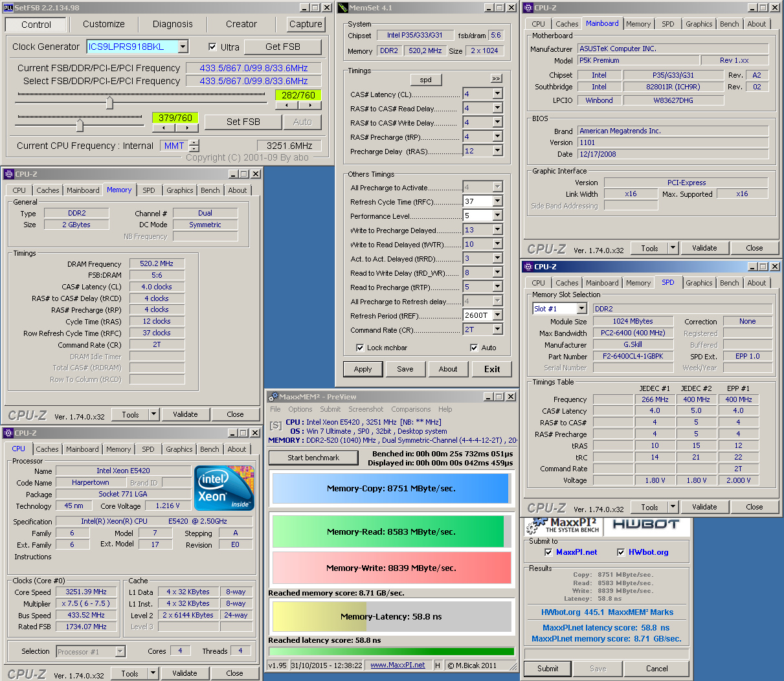This screenshot has width=784, height=681.
Task: Open the Slot #1 dropdown in CPU-Z SPD
Action: (581, 309)
